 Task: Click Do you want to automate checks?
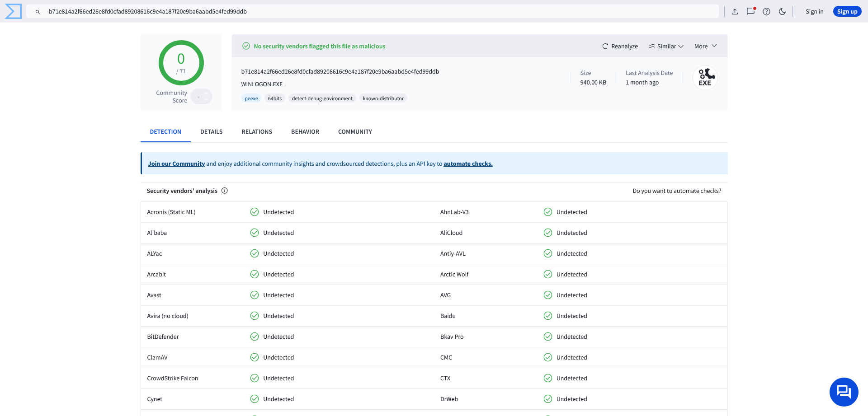coord(677,191)
